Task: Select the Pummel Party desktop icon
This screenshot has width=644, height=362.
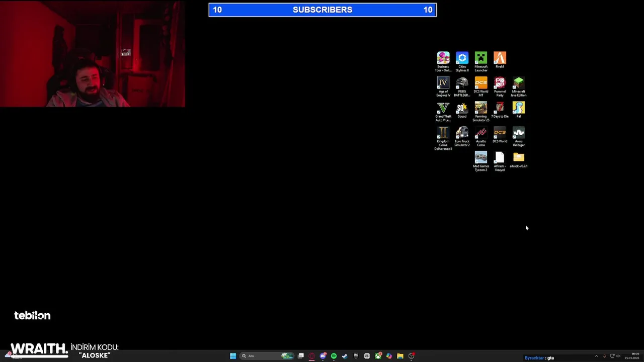Action: tap(500, 87)
